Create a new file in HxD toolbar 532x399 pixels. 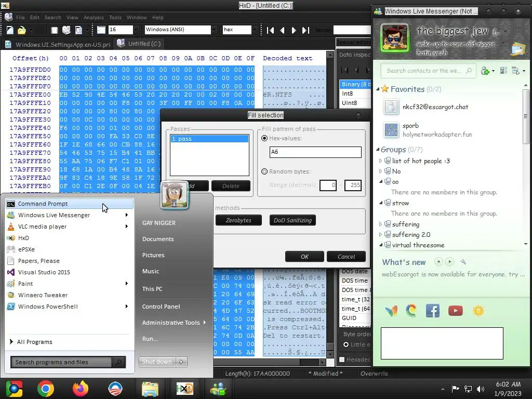tap(10, 30)
